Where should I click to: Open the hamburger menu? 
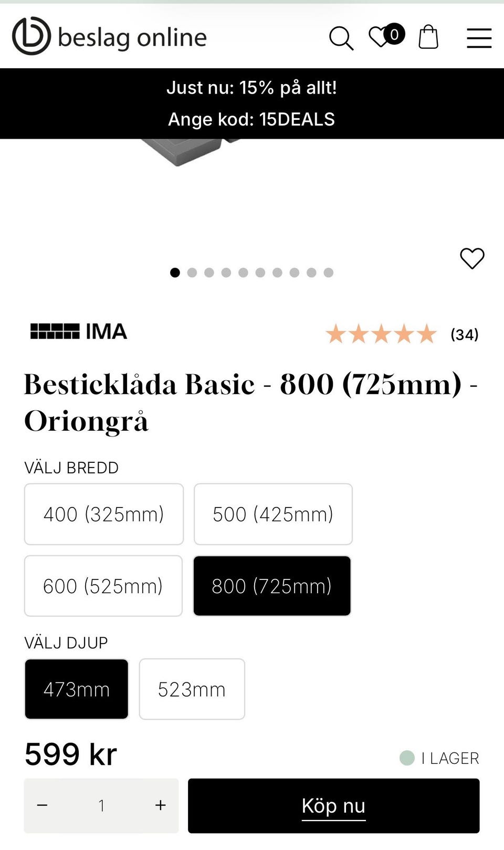point(479,38)
